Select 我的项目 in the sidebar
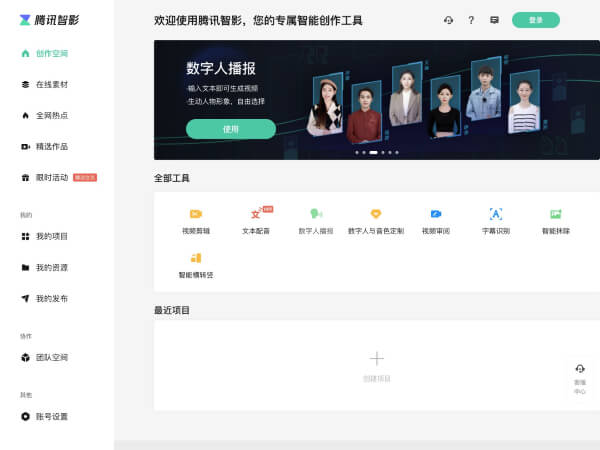This screenshot has height=450, width=600. click(51, 236)
